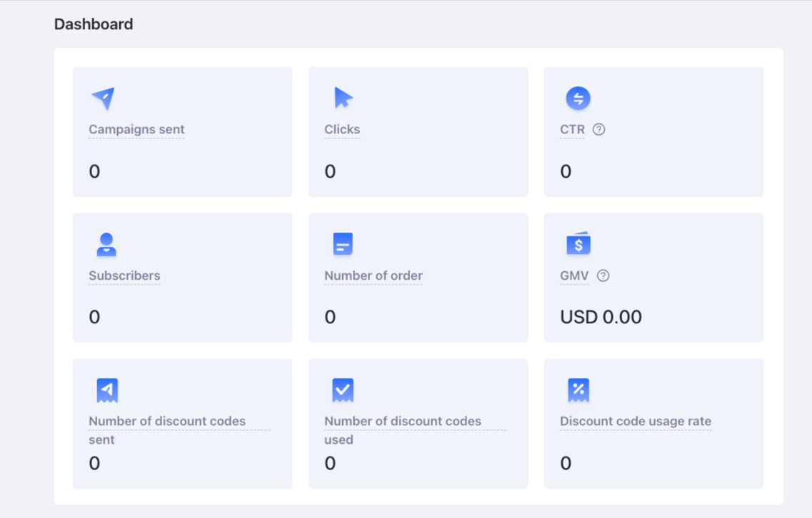This screenshot has height=518, width=812.
Task: Click the Campaigns sent label
Action: pos(136,130)
